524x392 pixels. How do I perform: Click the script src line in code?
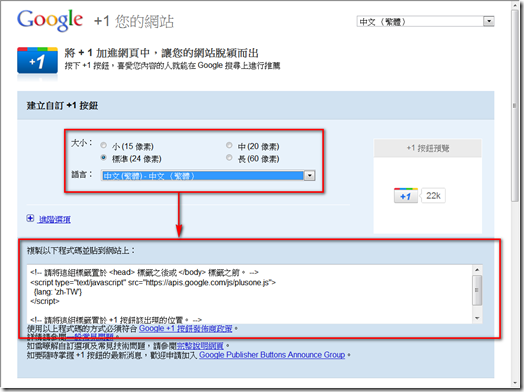tap(153, 283)
